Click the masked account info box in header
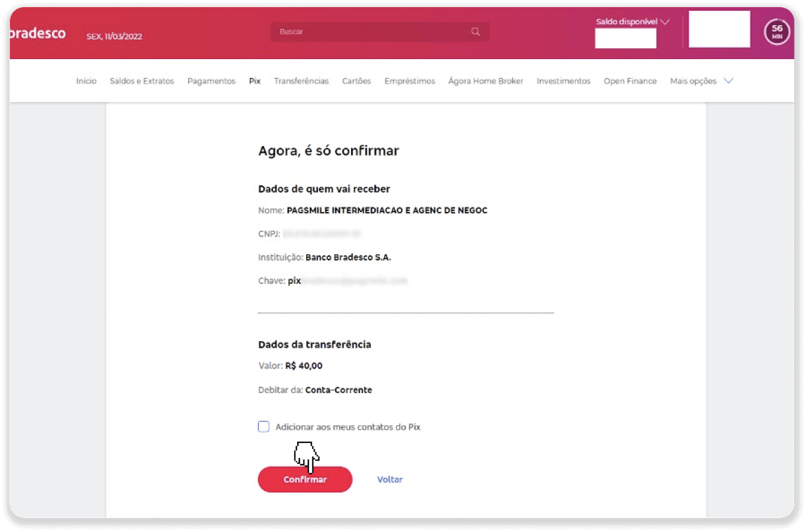 [719, 29]
